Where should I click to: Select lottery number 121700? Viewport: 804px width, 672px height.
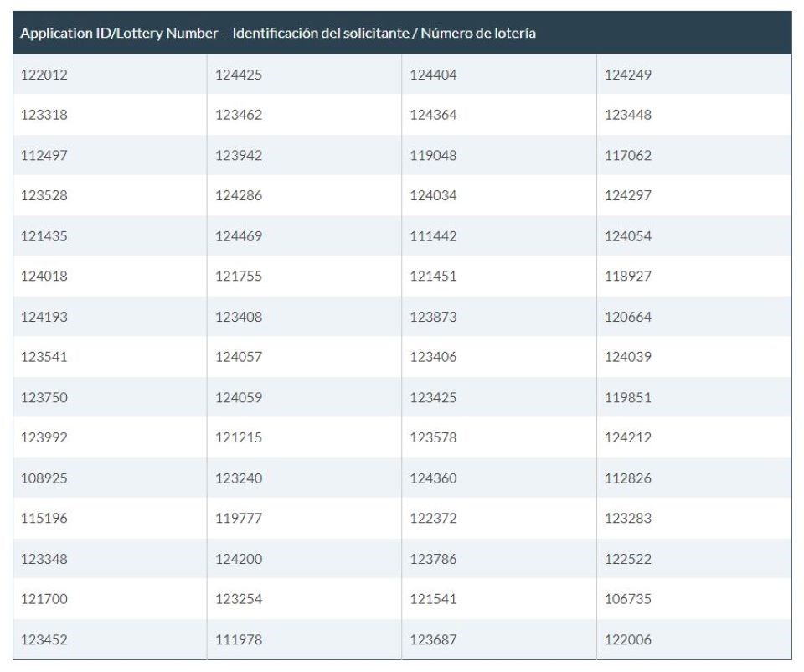tap(44, 599)
